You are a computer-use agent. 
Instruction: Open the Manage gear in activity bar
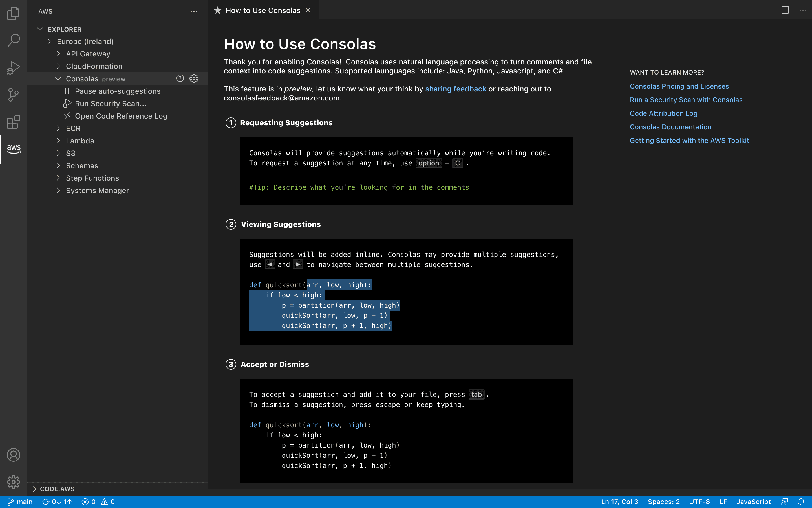point(14,482)
